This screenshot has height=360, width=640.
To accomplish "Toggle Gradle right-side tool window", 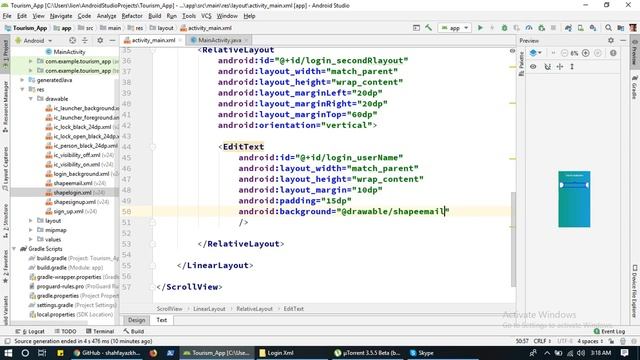I will (635, 87).
